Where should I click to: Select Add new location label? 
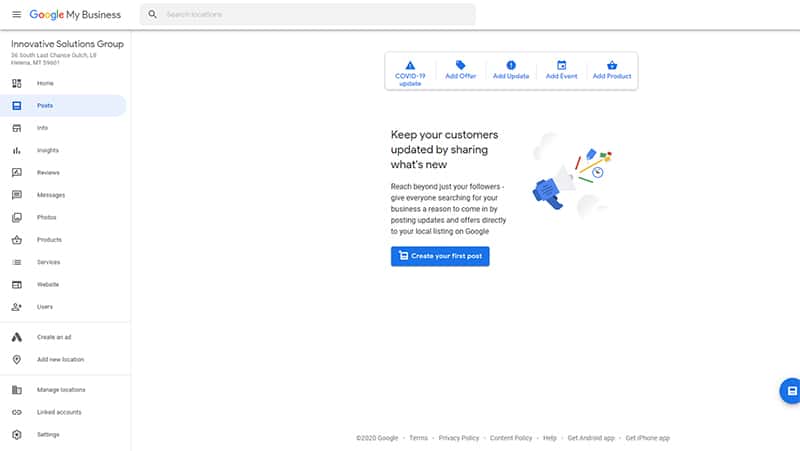click(x=61, y=360)
